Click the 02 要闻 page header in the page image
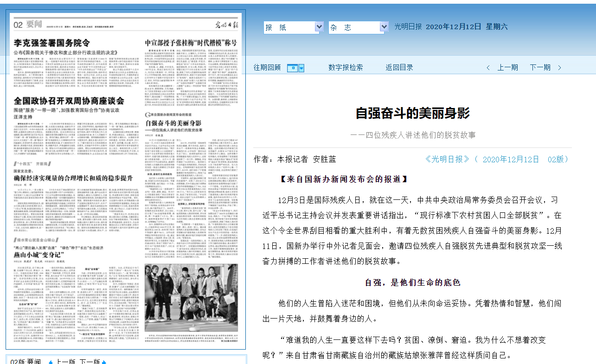This screenshot has width=596, height=364. click(28, 25)
